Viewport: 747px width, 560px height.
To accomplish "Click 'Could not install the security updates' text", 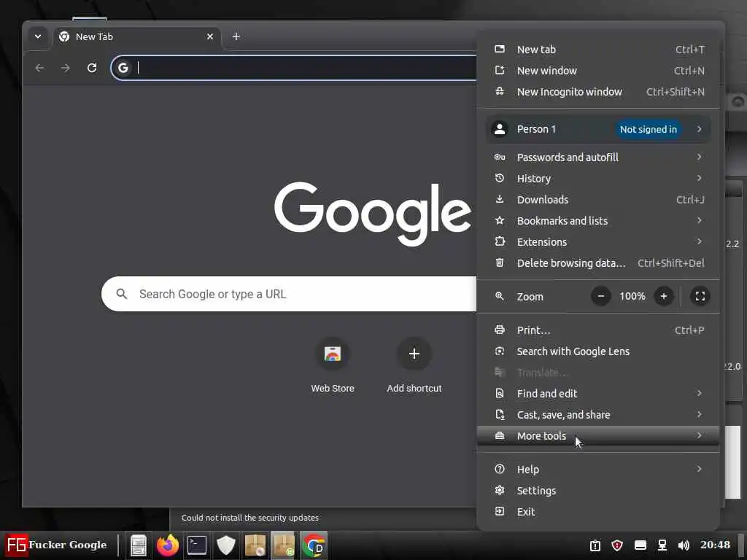I will tap(250, 518).
